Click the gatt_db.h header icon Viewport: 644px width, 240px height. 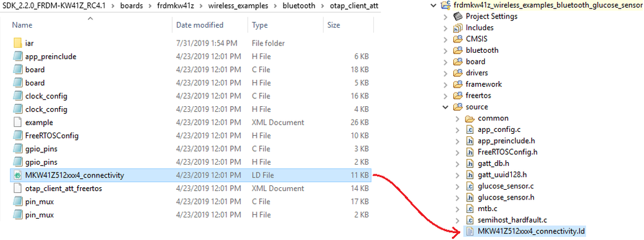coord(470,163)
